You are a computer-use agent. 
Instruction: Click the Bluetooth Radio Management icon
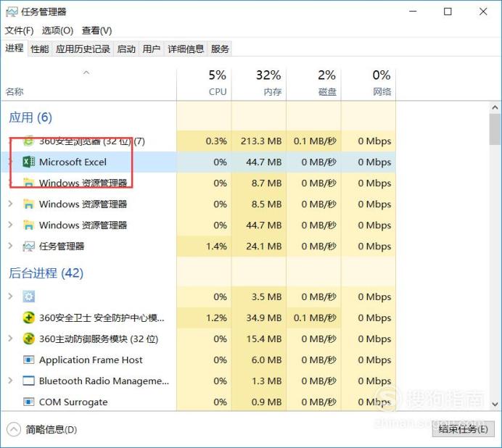[28, 381]
